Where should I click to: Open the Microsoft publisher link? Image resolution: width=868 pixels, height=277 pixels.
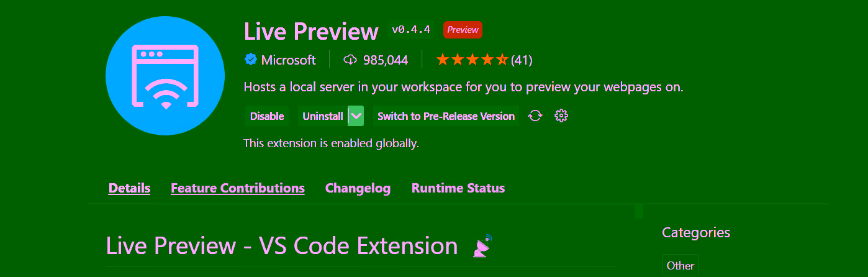tap(289, 60)
